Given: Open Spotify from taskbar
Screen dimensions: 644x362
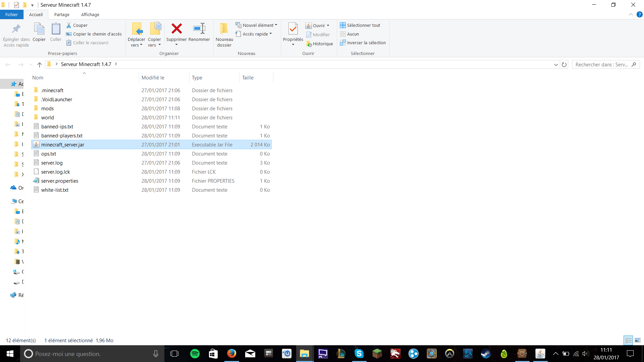Looking at the screenshot, I should click(x=195, y=354).
